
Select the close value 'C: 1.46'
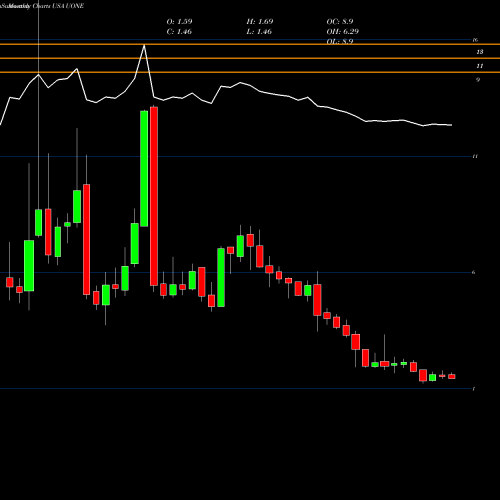coord(179,32)
